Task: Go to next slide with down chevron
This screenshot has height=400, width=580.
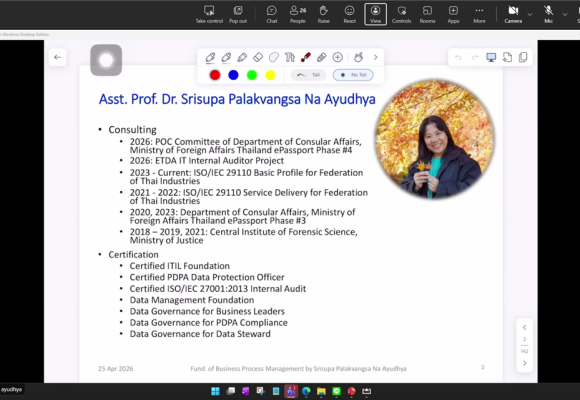Action: [x=525, y=363]
